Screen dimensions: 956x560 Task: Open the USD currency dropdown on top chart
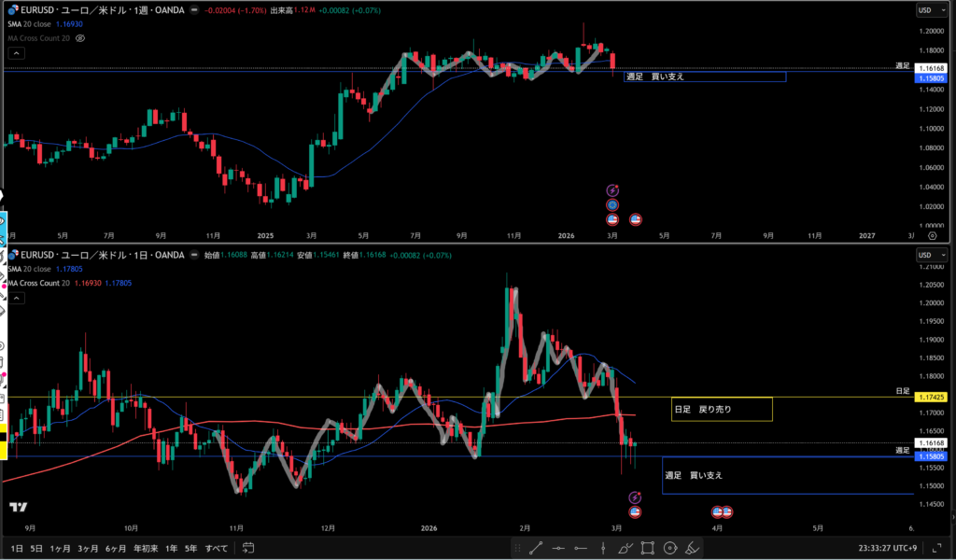[x=926, y=10]
